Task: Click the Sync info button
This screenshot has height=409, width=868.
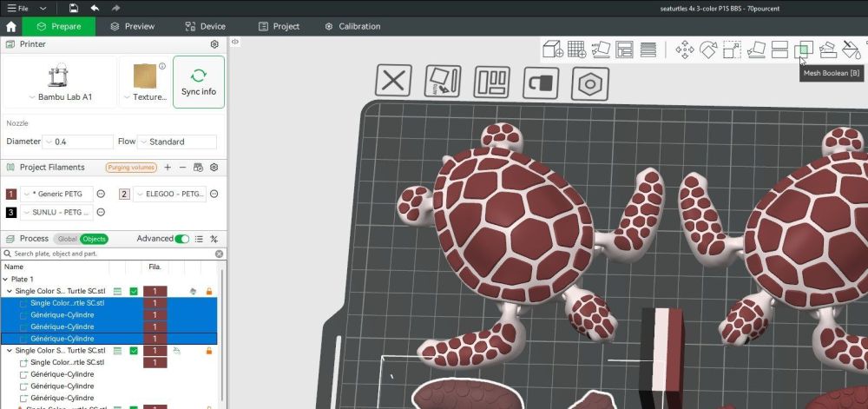Action: pyautogui.click(x=199, y=82)
